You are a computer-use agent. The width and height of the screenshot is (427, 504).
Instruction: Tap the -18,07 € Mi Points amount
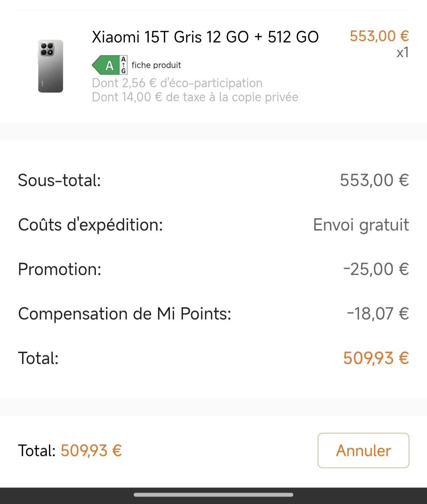pyautogui.click(x=378, y=314)
